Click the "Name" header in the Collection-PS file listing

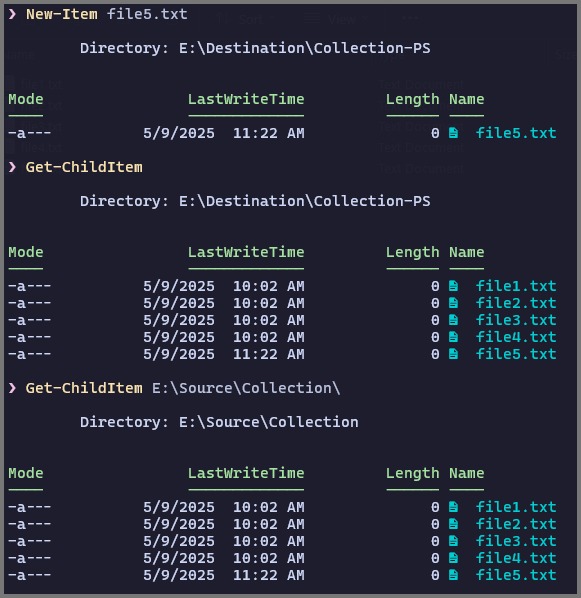click(x=467, y=252)
